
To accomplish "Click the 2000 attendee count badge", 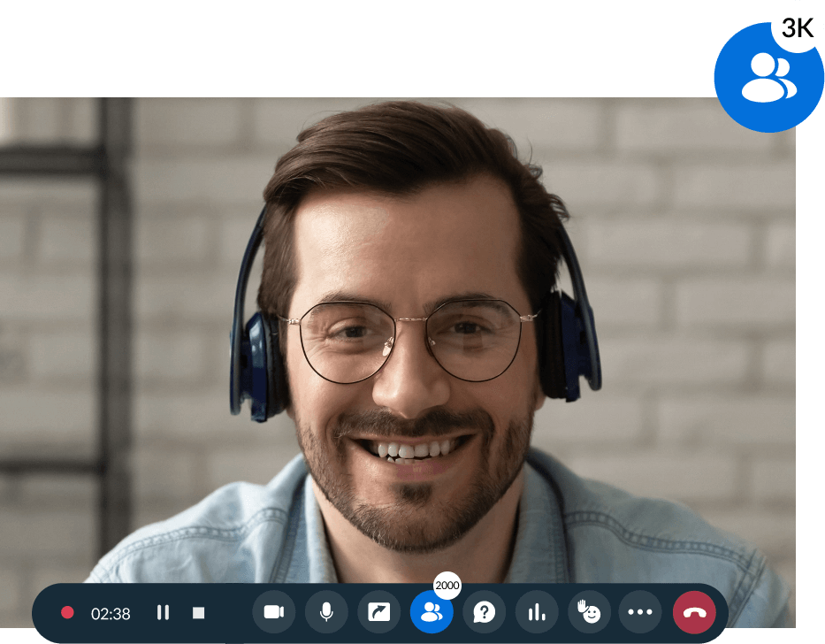I will pyautogui.click(x=448, y=584).
